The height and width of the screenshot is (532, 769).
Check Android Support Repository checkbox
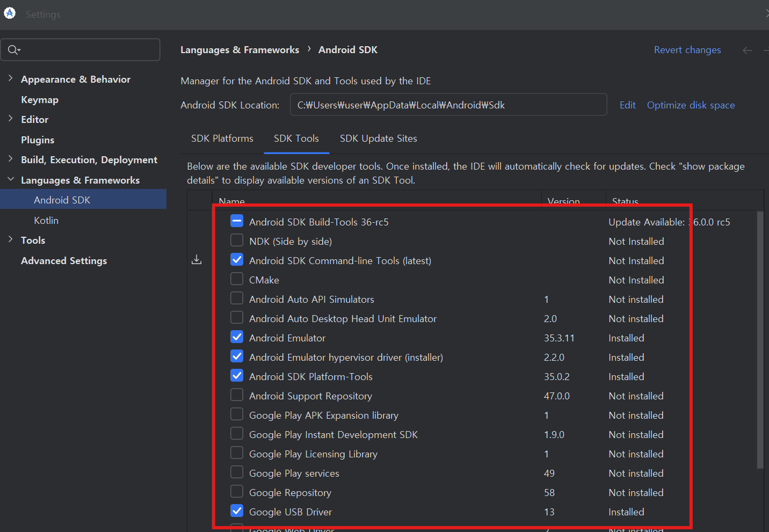(x=237, y=395)
